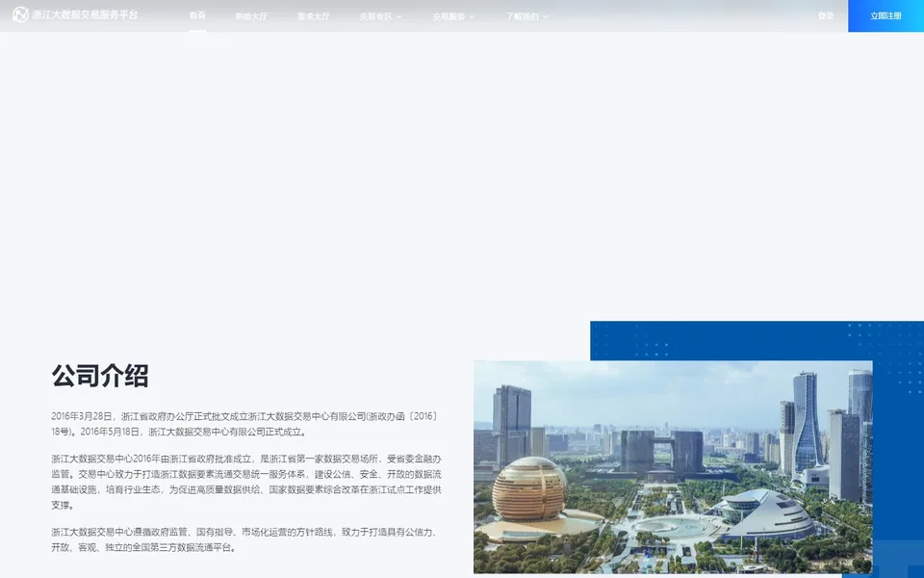The width and height of the screenshot is (924, 578).
Task: Click the 公司介绍 heading
Action: (100, 376)
